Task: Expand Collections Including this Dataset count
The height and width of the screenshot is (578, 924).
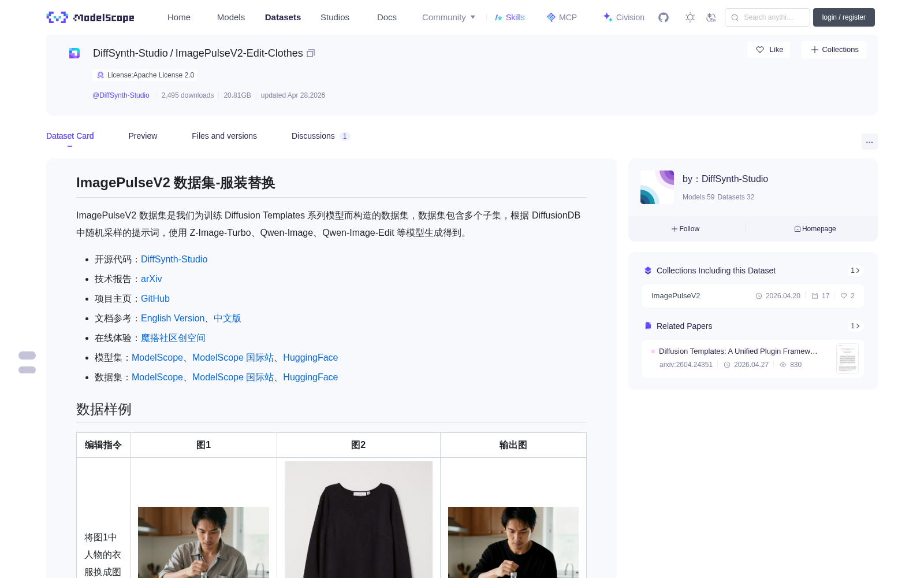Action: click(x=855, y=271)
